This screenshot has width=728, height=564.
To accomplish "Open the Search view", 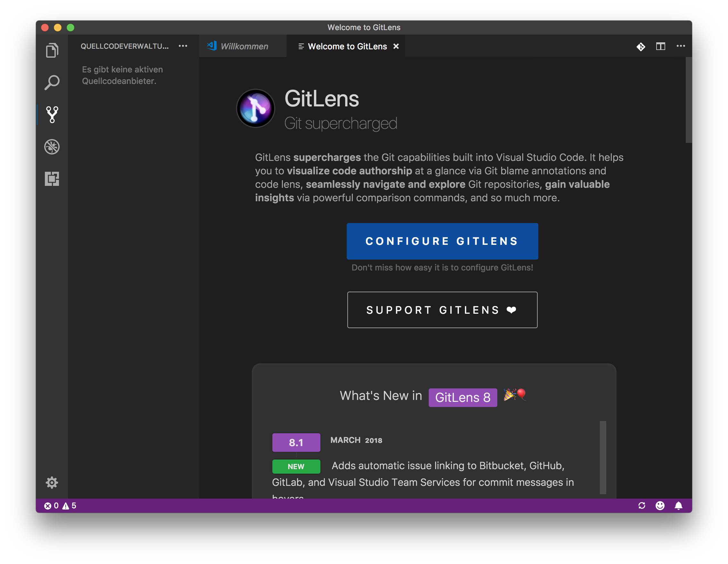I will 52,82.
